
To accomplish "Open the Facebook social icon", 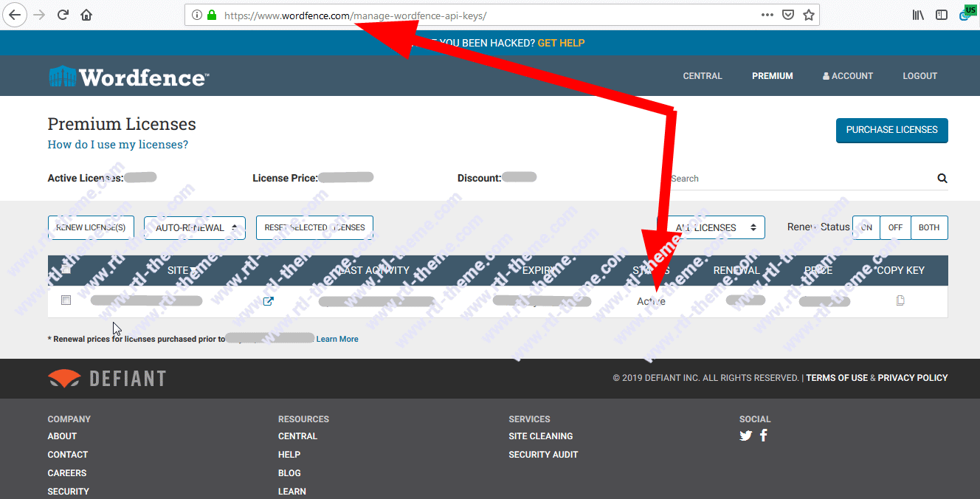I will coord(764,435).
